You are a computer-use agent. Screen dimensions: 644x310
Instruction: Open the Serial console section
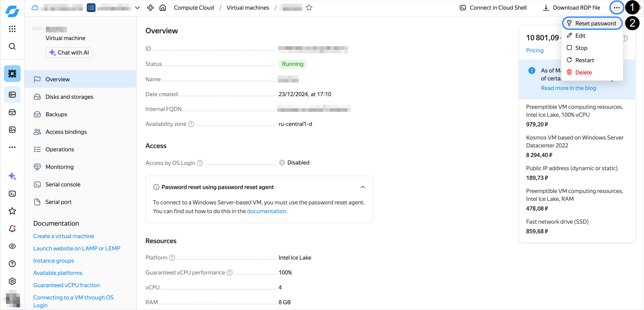(81, 184)
